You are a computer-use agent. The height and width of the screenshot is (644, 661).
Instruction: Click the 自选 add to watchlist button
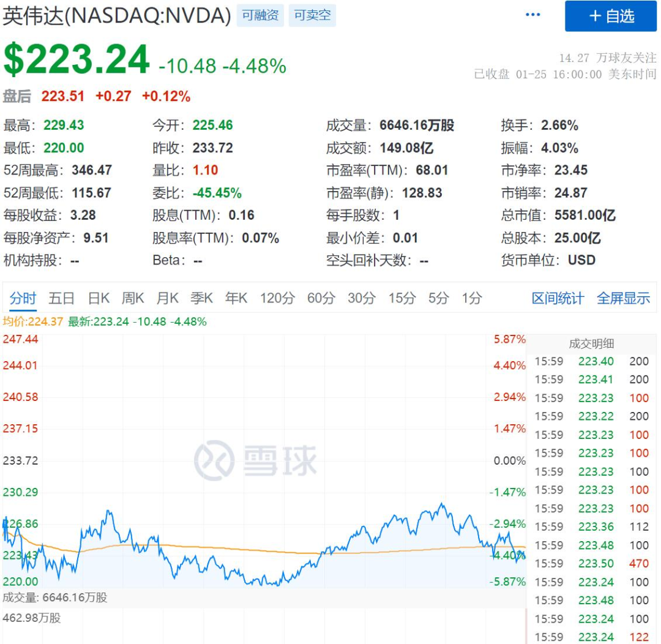(x=610, y=16)
